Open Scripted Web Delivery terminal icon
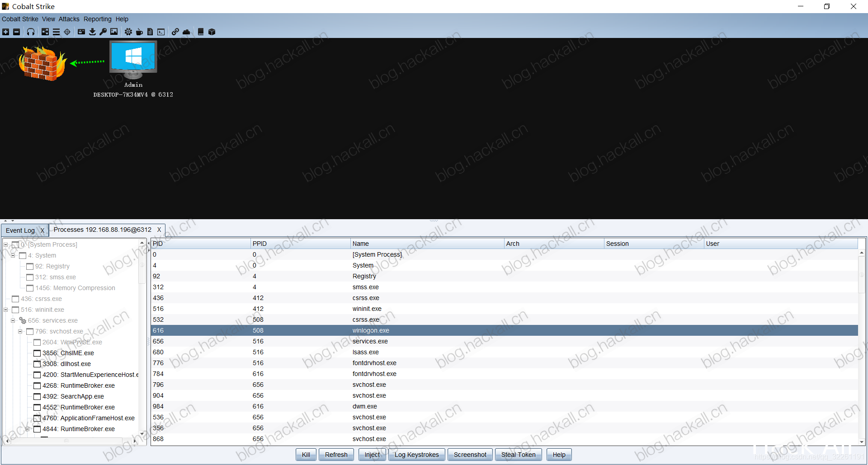The width and height of the screenshot is (868, 465). pyautogui.click(x=161, y=32)
